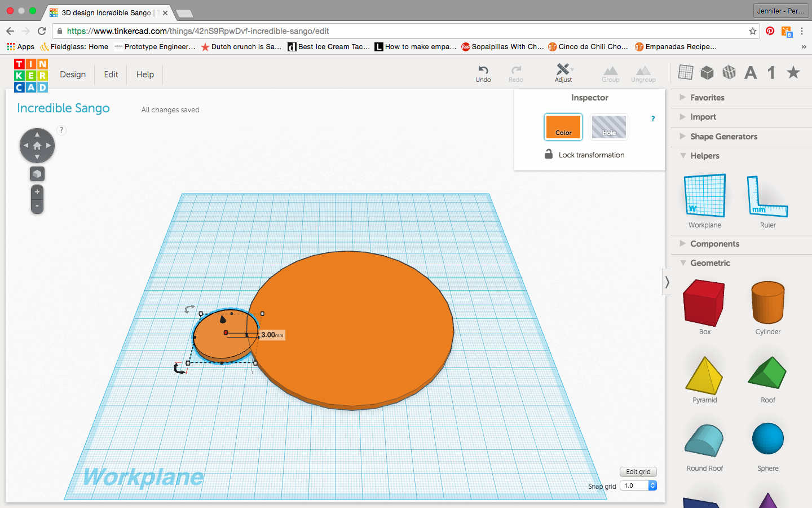The height and width of the screenshot is (508, 812).
Task: Click the 3.00 mm dimension label
Action: [x=272, y=335]
